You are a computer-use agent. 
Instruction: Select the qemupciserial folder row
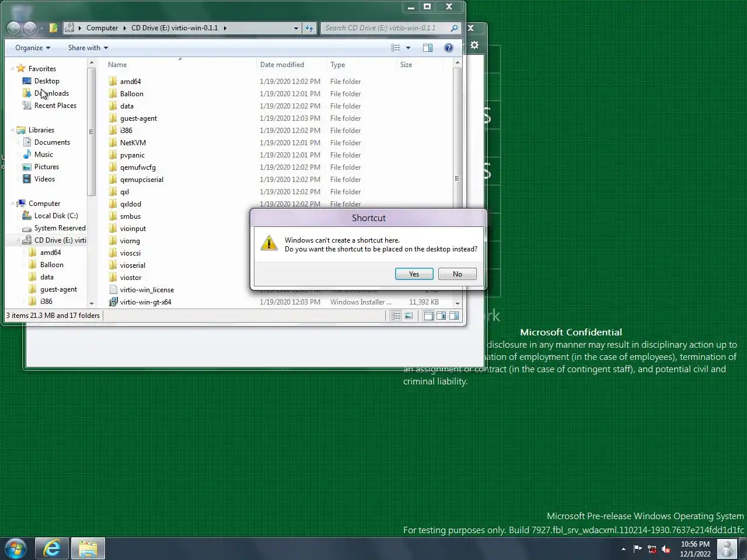[279, 180]
